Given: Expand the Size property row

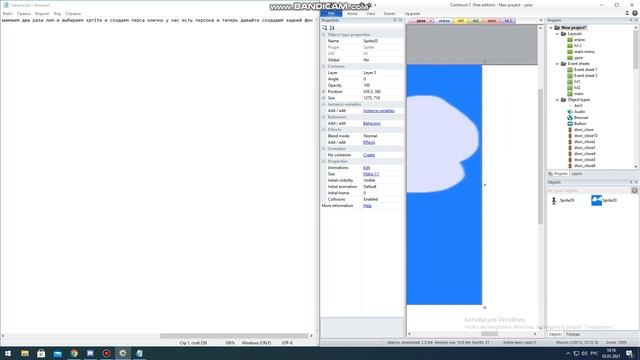Looking at the screenshot, I should tap(324, 98).
